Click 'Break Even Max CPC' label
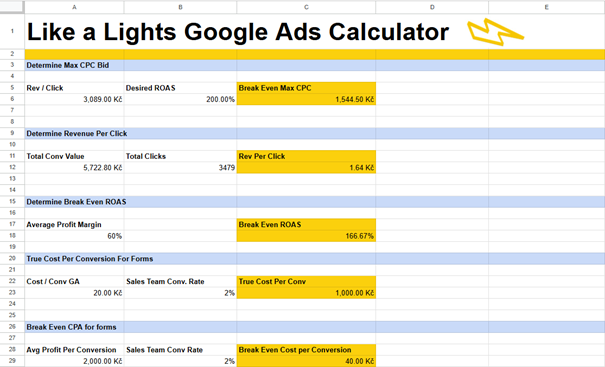605x367 pixels. click(x=275, y=88)
